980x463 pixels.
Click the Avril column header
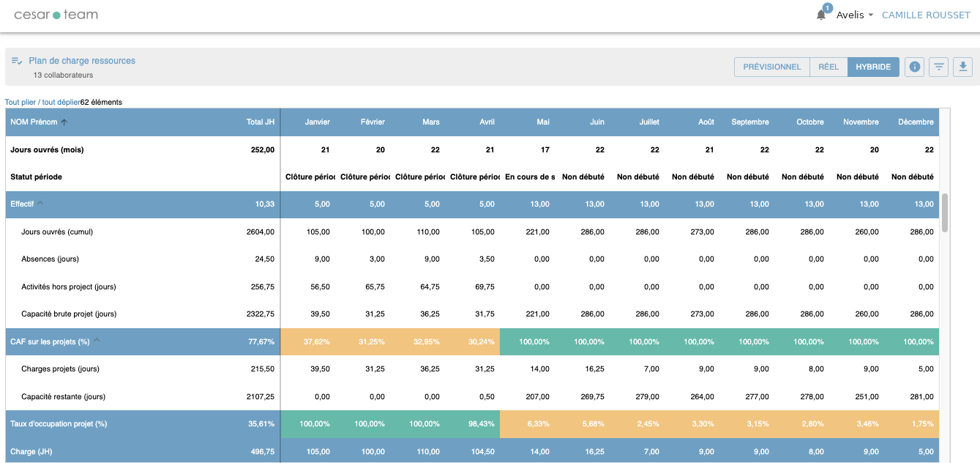click(x=487, y=122)
